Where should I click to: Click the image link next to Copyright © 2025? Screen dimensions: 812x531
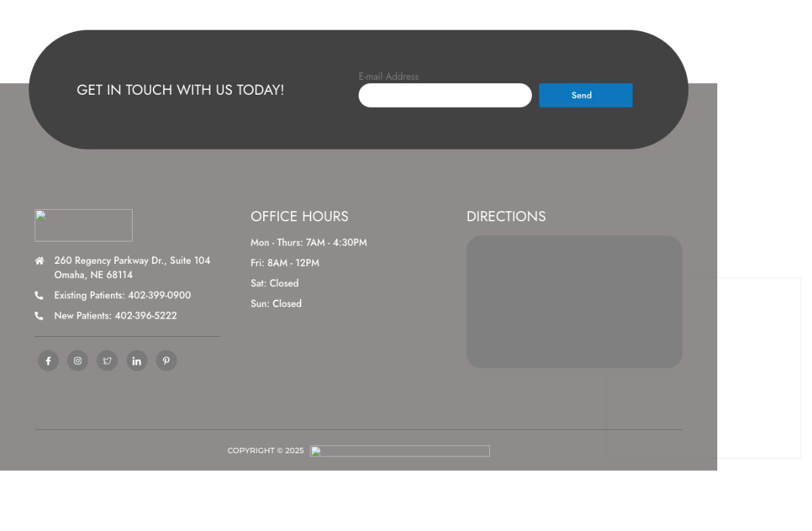[x=399, y=451]
